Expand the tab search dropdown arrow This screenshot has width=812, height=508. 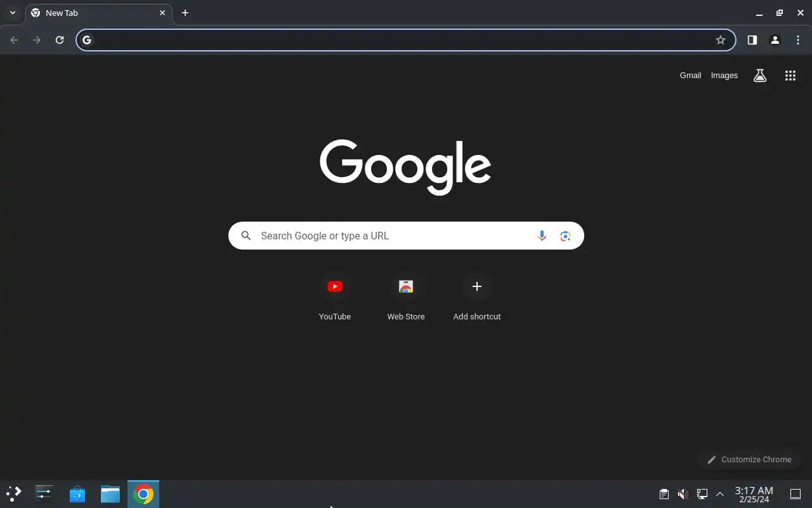tap(12, 13)
